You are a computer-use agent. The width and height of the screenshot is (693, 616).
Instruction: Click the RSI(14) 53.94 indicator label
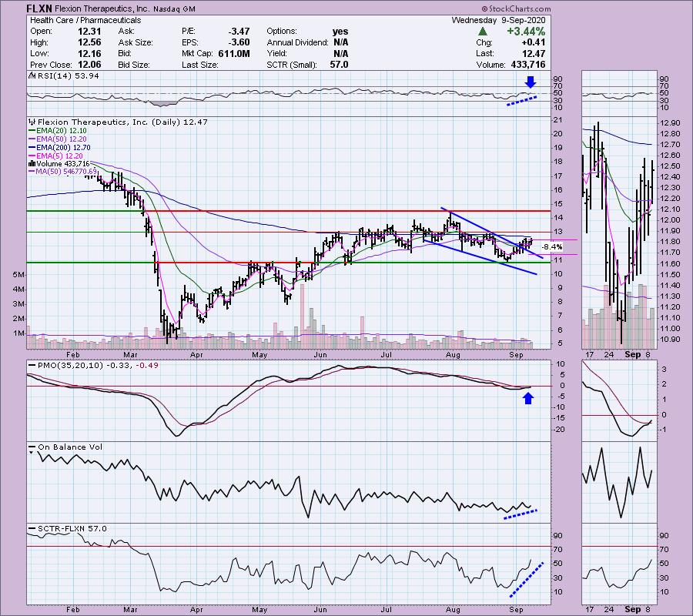[68, 76]
